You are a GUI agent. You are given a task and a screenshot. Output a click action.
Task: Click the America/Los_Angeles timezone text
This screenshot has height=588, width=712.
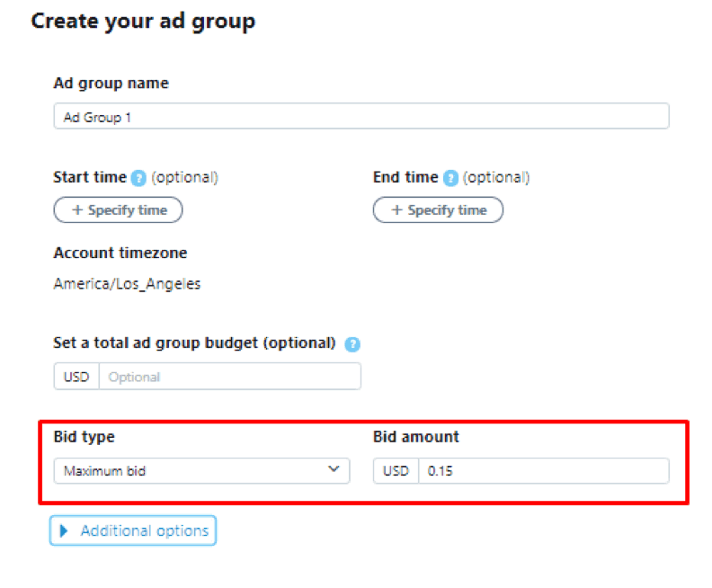click(x=127, y=284)
